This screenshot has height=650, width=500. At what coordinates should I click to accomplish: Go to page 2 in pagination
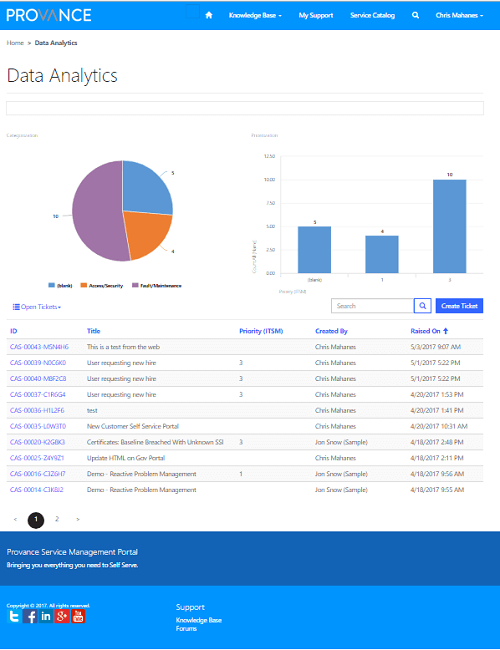point(57,519)
